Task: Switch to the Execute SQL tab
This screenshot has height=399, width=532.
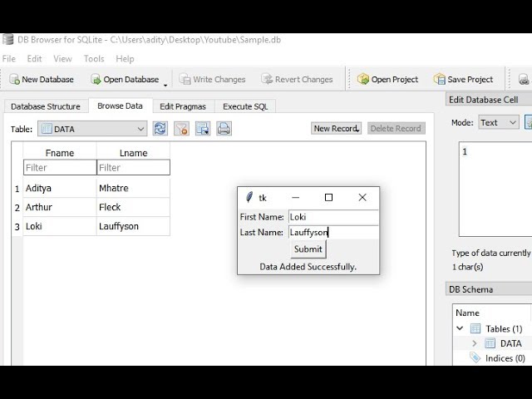Action: [245, 106]
